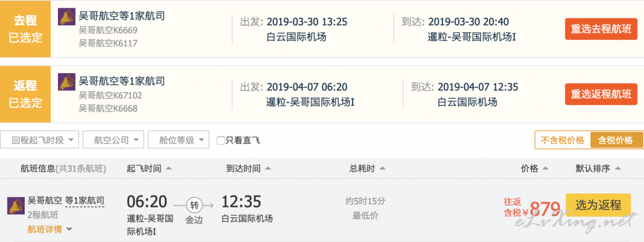
Task: Click the Angkor Air logo in outbound card
Action: pyautogui.click(x=66, y=17)
